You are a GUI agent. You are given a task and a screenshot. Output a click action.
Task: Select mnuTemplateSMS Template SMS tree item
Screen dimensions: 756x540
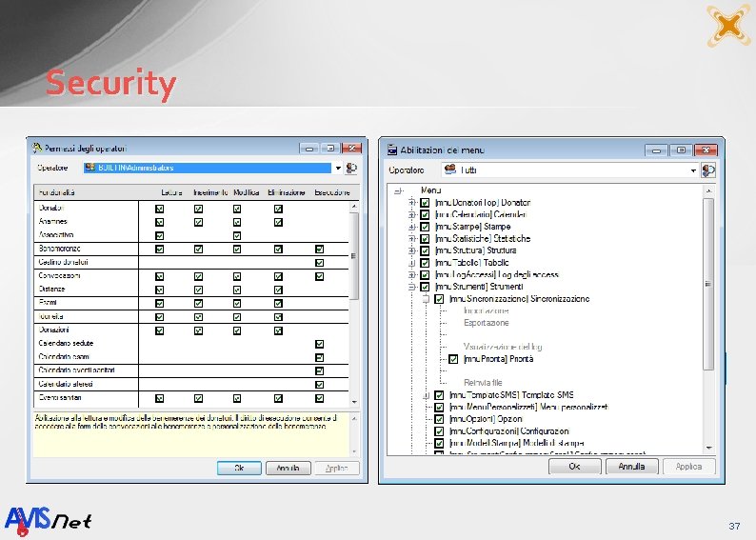point(511,395)
